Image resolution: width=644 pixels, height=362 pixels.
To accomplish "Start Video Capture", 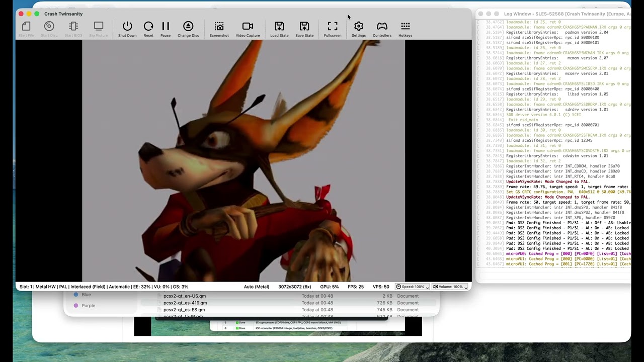I will click(248, 29).
